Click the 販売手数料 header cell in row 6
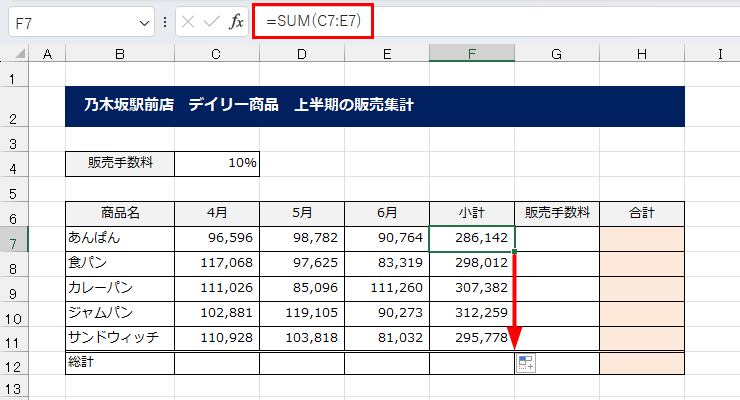This screenshot has height=400, width=740. [557, 214]
